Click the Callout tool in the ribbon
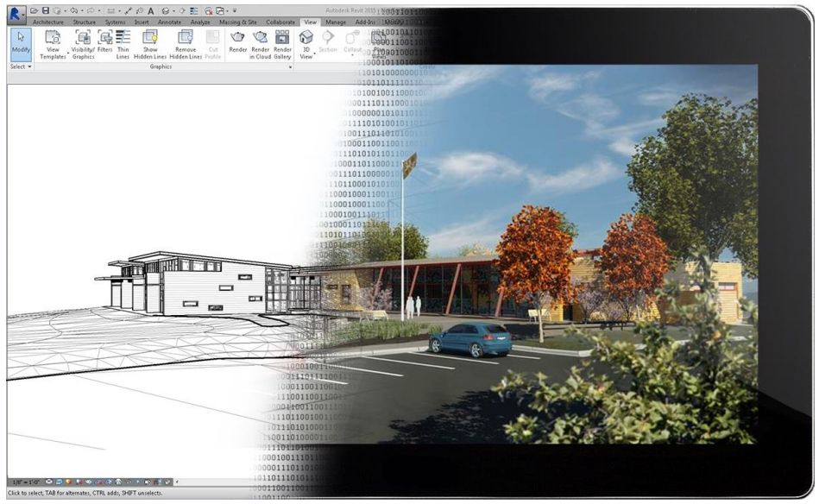Screen dimensions: 819x504 point(353,41)
